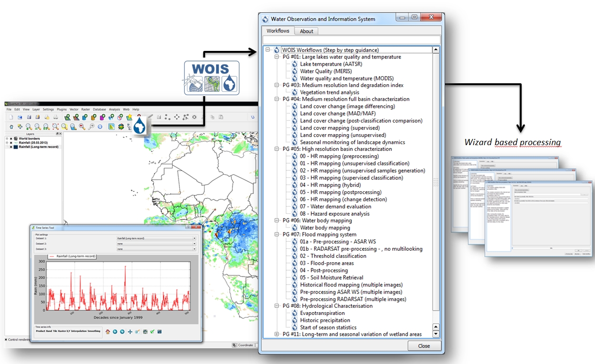This screenshot has height=364, width=595.
Task: Expand PG #11 wetland areas group
Action: point(277,334)
